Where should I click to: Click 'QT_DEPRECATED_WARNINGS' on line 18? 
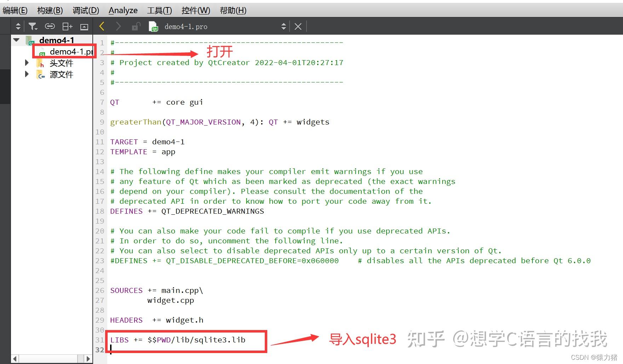pyautogui.click(x=213, y=211)
